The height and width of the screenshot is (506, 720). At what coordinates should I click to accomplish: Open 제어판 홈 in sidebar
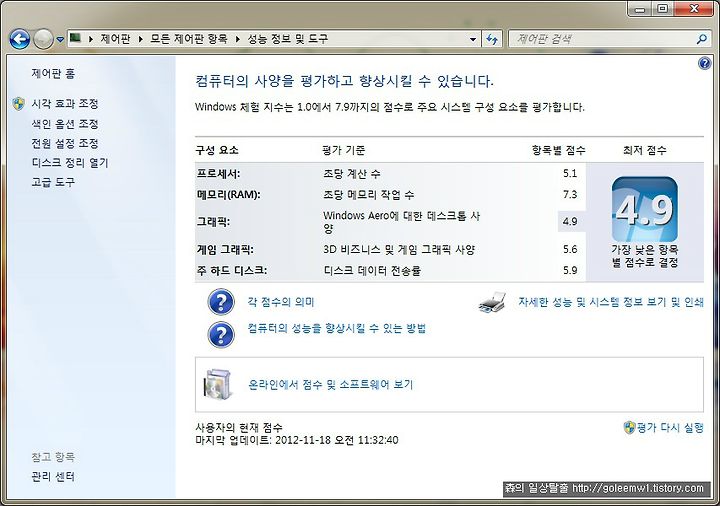pos(53,73)
